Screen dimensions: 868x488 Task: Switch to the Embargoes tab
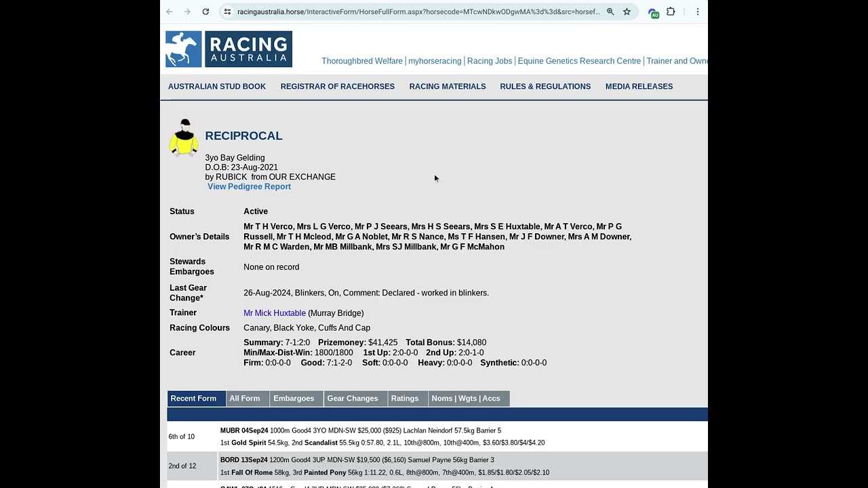(x=296, y=399)
